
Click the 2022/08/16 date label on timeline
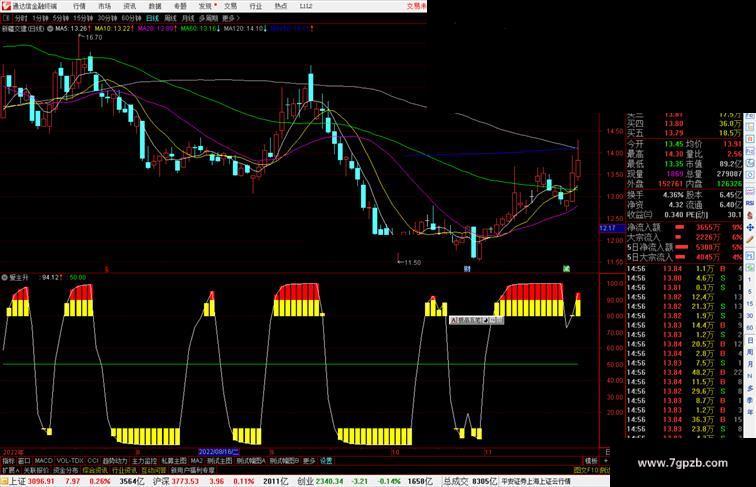[218, 452]
